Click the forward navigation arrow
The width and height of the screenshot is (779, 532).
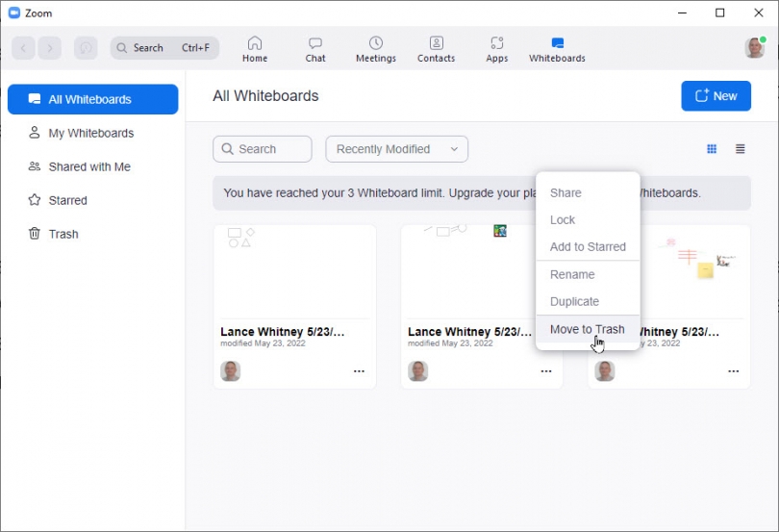[50, 48]
